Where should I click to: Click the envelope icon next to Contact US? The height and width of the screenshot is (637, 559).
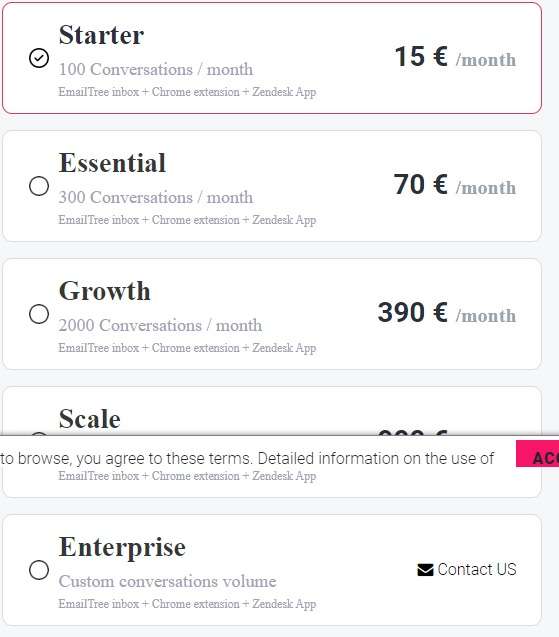point(425,570)
